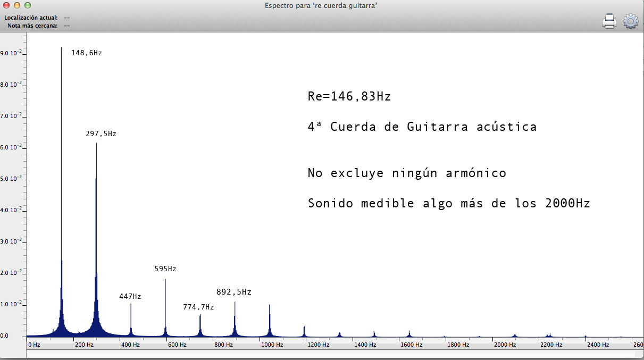Image resolution: width=644 pixels, height=360 pixels.
Task: Click the 2000 Hz tick on frequency axis
Action: (505, 345)
